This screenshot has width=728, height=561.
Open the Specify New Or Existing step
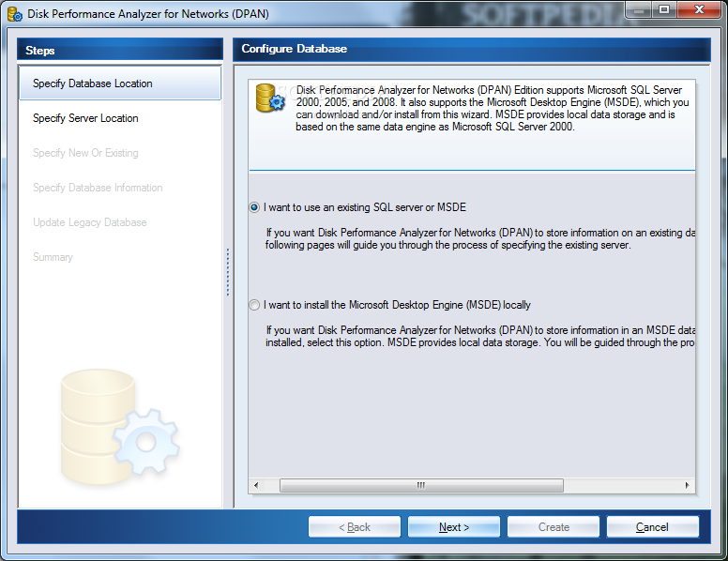(x=85, y=153)
